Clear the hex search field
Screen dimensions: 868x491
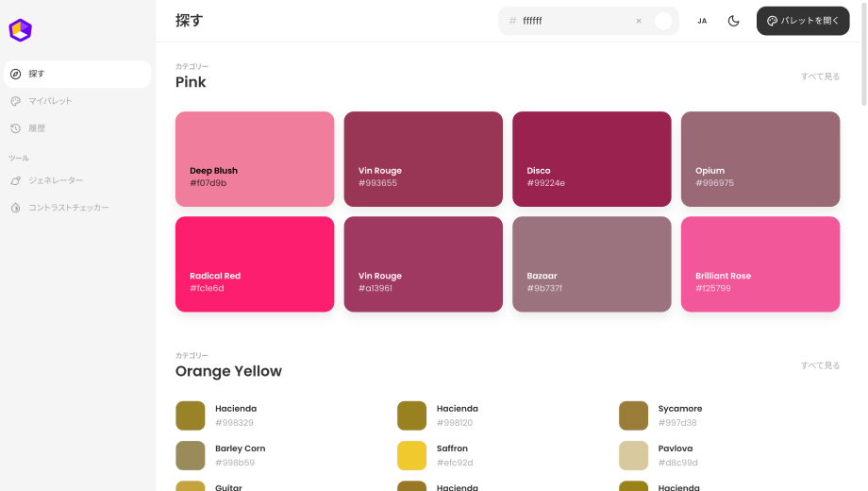(x=639, y=21)
